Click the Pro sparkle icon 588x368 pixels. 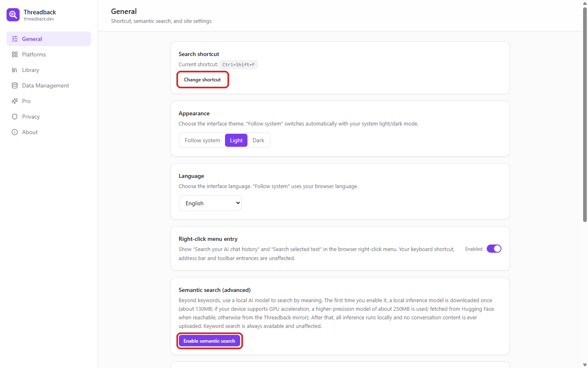tap(15, 101)
